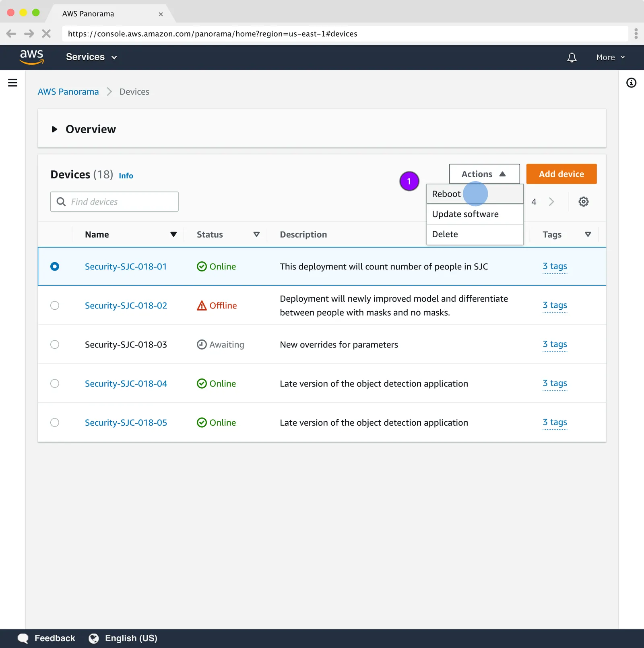Click the browser back arrow
644x648 pixels.
[x=11, y=34]
